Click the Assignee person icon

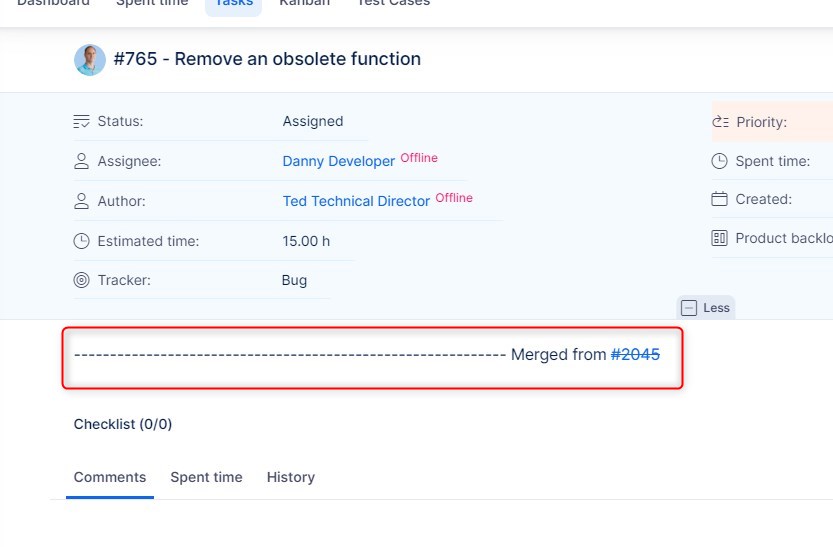82,161
